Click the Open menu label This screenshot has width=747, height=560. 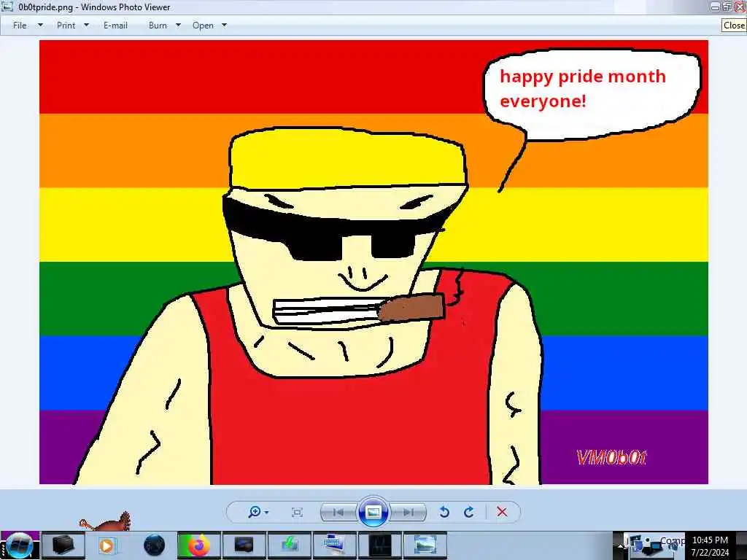pos(203,26)
